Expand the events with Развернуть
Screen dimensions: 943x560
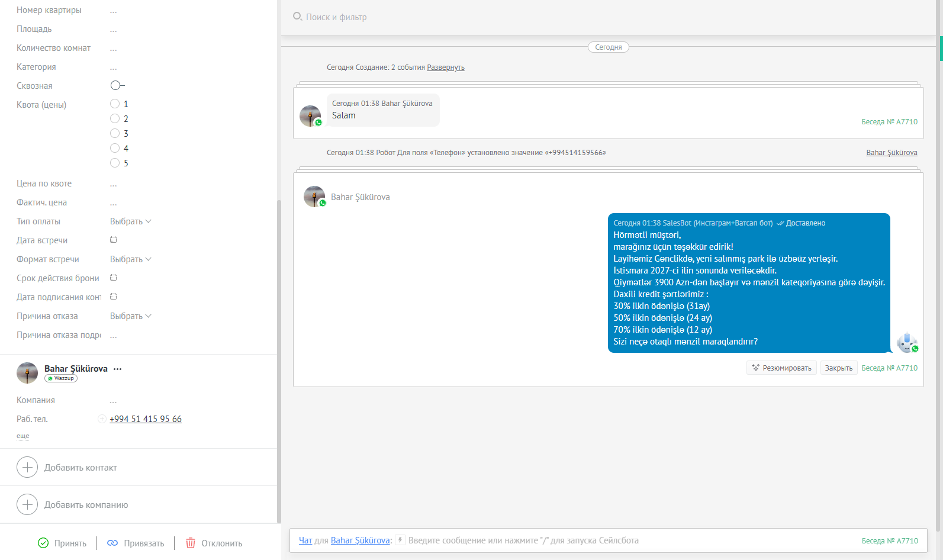446,67
